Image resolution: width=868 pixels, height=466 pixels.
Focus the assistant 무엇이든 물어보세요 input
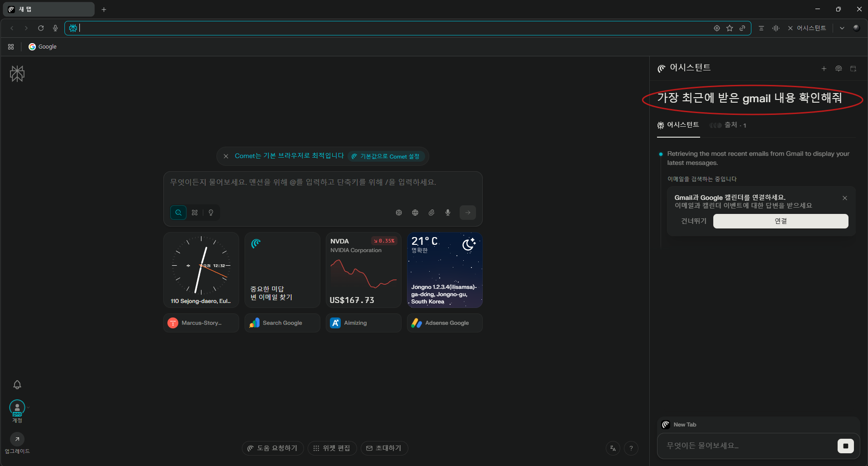[x=749, y=446]
